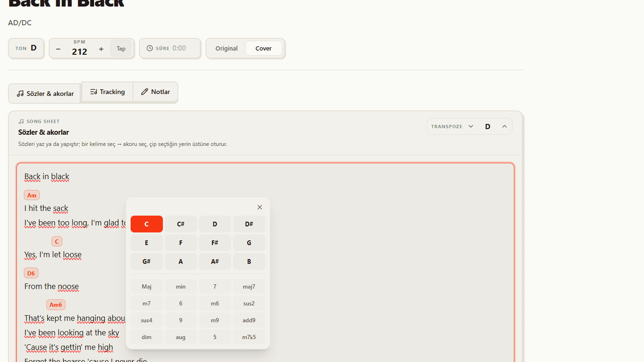The width and height of the screenshot is (644, 362).
Task: Choose the 9 chord quality
Action: (181, 320)
